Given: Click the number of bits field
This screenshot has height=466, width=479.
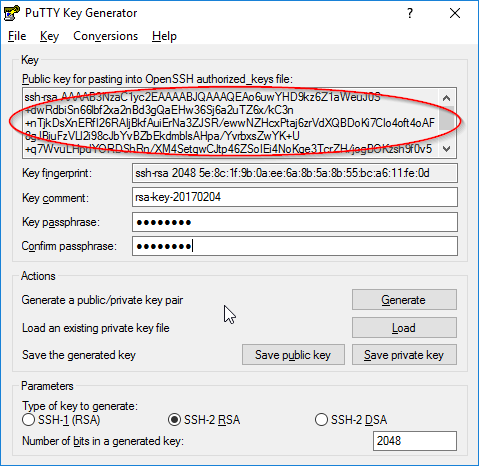Looking at the screenshot, I should pos(415,441).
